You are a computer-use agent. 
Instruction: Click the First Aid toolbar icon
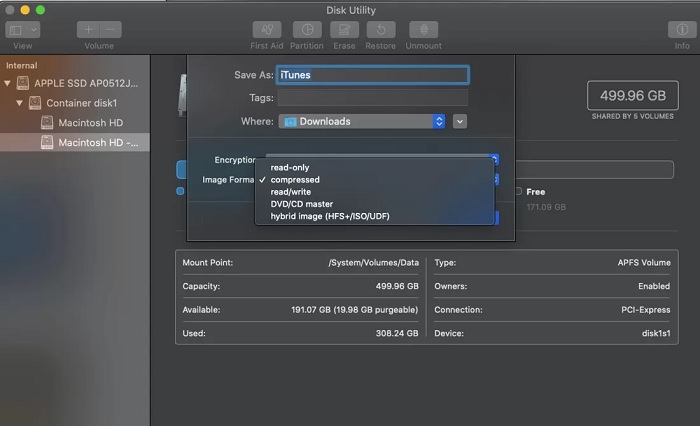pyautogui.click(x=266, y=30)
